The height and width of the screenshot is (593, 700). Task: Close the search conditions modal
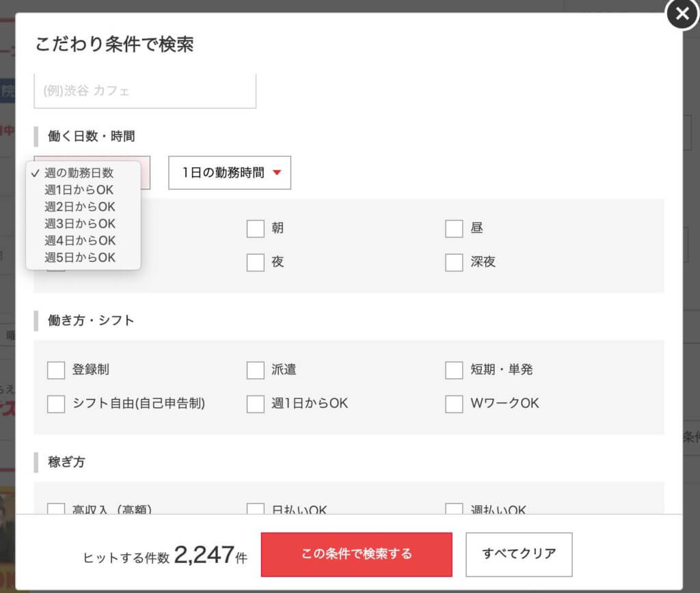coord(682,14)
